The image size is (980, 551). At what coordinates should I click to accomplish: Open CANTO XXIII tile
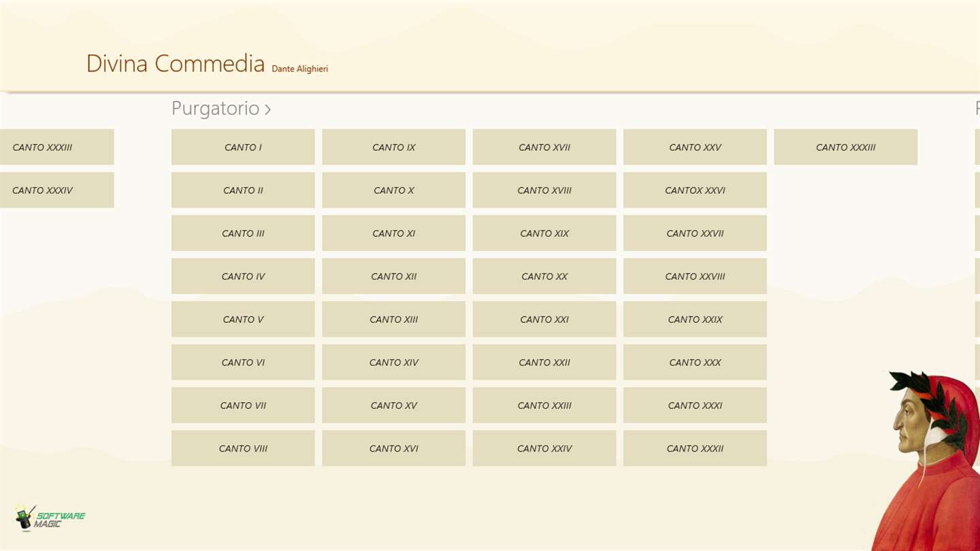[x=544, y=405]
